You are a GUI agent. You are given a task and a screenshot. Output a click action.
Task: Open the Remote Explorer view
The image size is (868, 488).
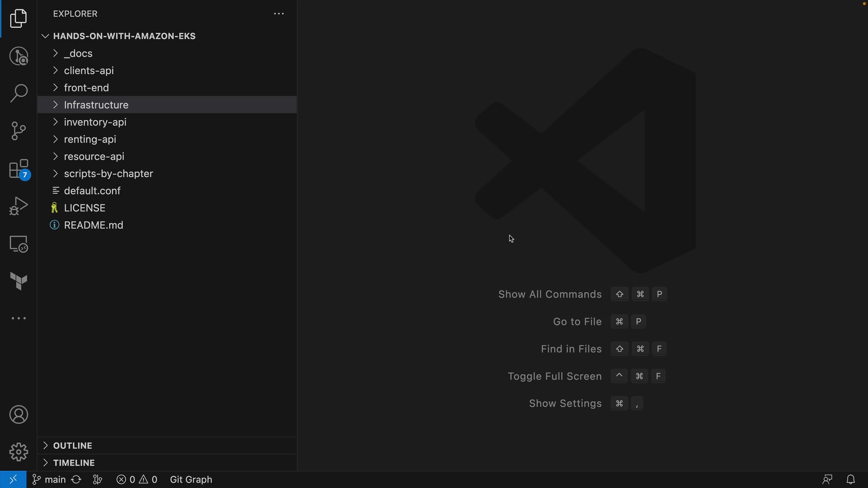coord(19,244)
